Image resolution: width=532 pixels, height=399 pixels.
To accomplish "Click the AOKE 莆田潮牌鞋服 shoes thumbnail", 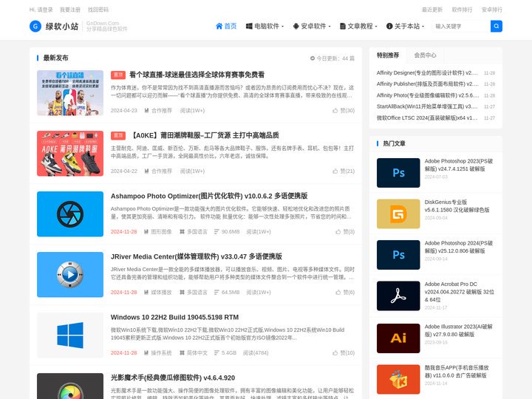I will [x=70, y=154].
